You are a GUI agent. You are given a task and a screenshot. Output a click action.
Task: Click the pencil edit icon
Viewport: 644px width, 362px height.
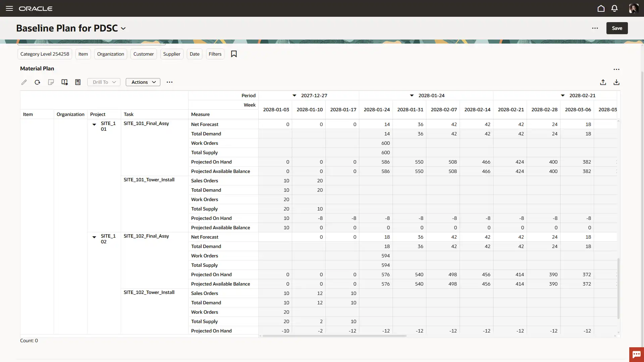24,82
